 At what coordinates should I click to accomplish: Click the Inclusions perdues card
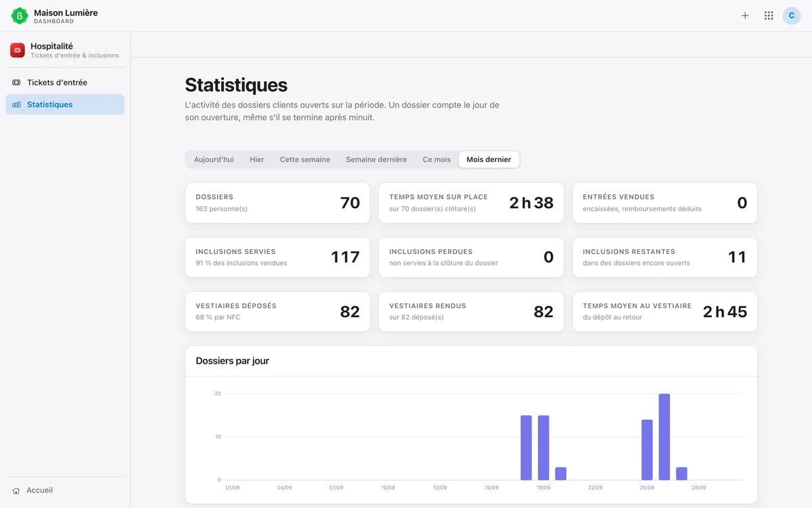point(471,257)
